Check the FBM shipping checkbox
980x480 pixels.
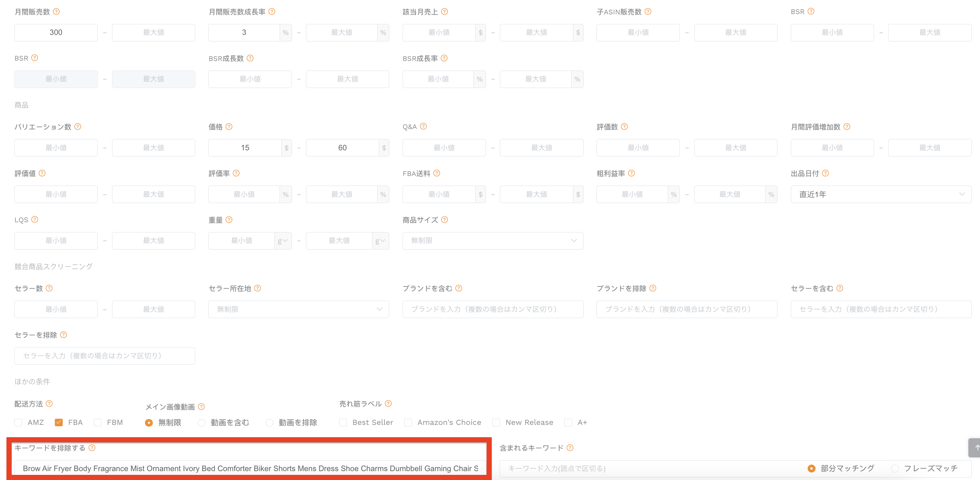[98, 422]
